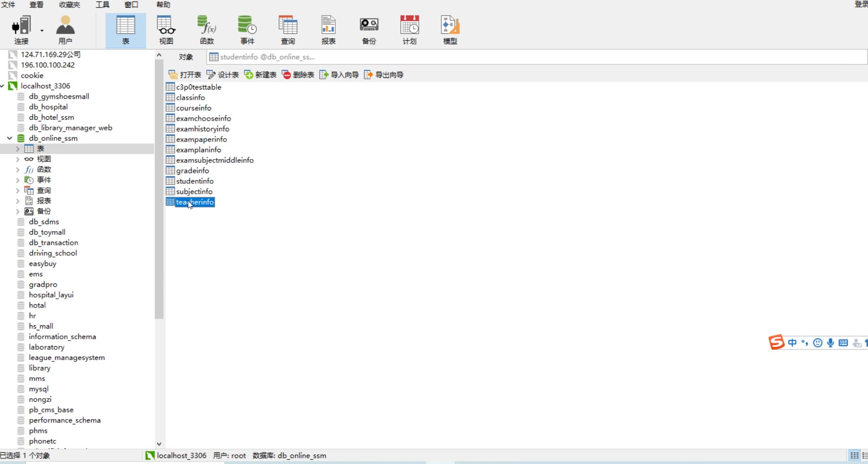Switch to detail view in status bar
Viewport: 868px width, 464px height.
pos(865,456)
